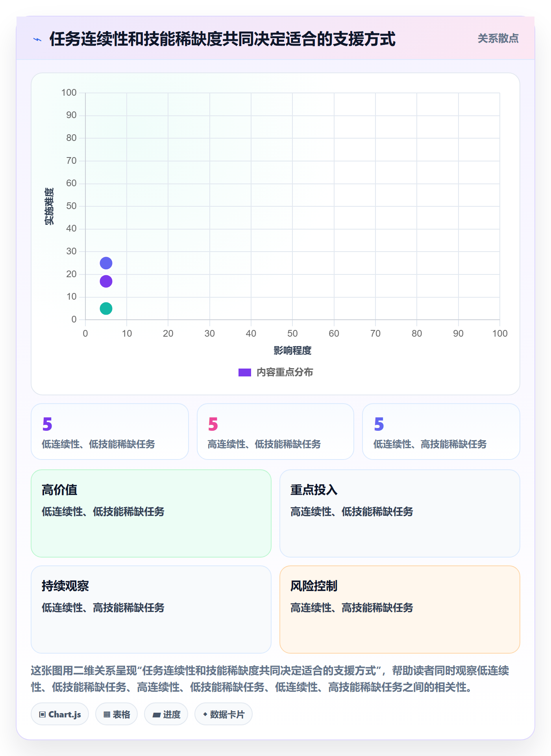
Task: Click the main title 任务连续性和技能稀缺度共同决定适合的支援方式
Action: click(x=222, y=39)
